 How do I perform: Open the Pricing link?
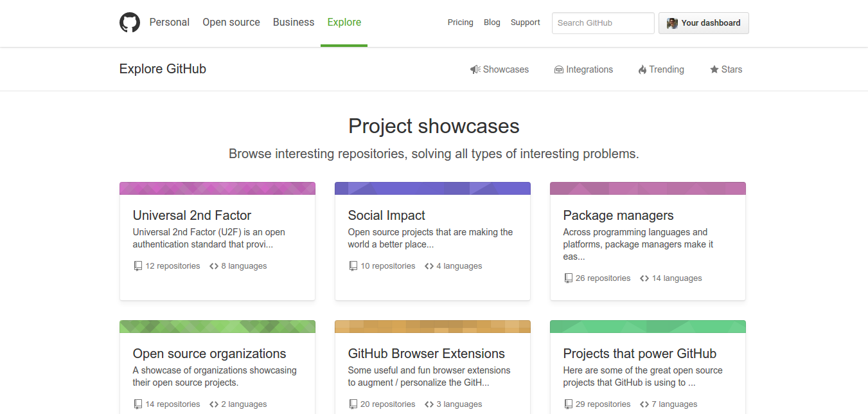click(461, 22)
